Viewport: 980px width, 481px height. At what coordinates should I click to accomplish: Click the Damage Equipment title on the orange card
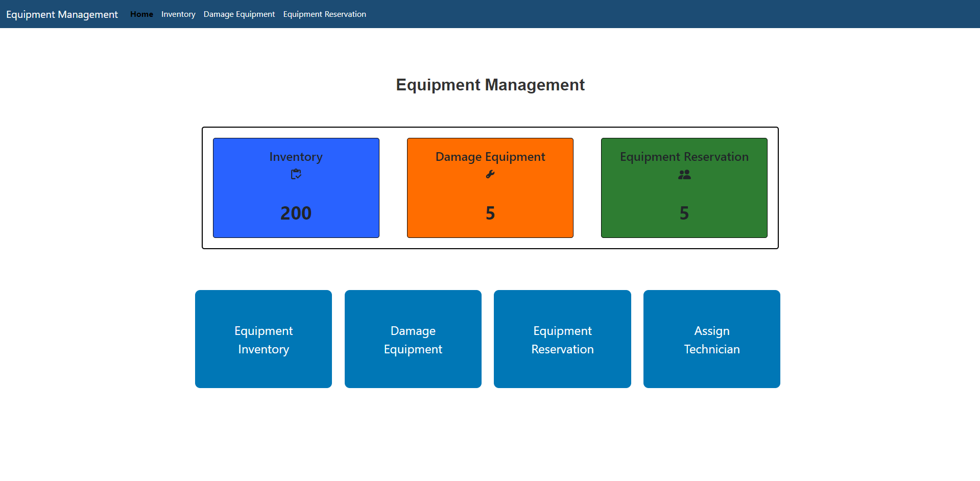(490, 157)
